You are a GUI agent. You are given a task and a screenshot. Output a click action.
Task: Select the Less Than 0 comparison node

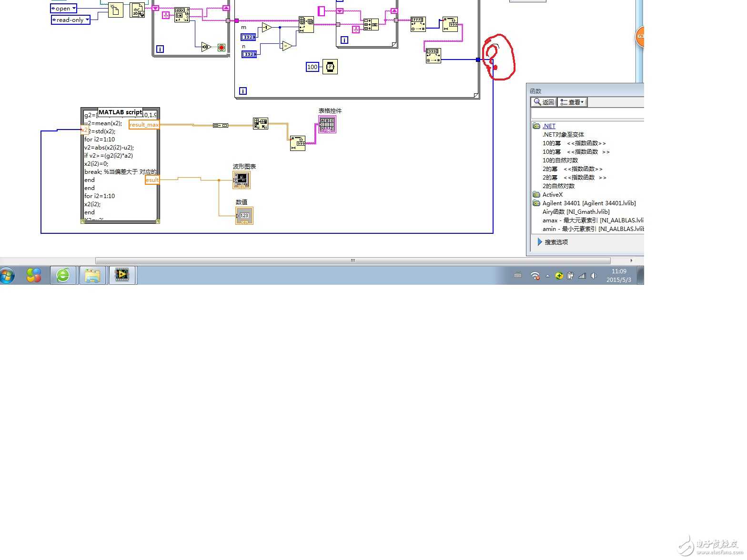pyautogui.click(x=205, y=47)
